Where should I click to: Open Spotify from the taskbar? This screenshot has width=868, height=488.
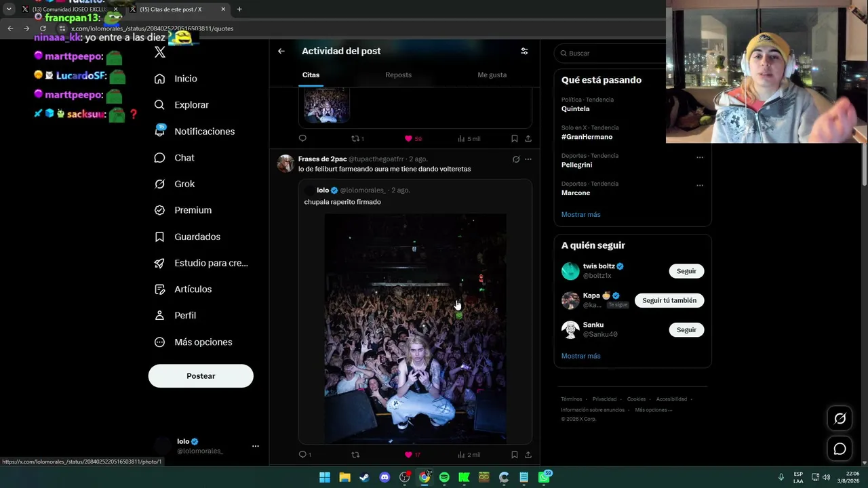(x=444, y=477)
